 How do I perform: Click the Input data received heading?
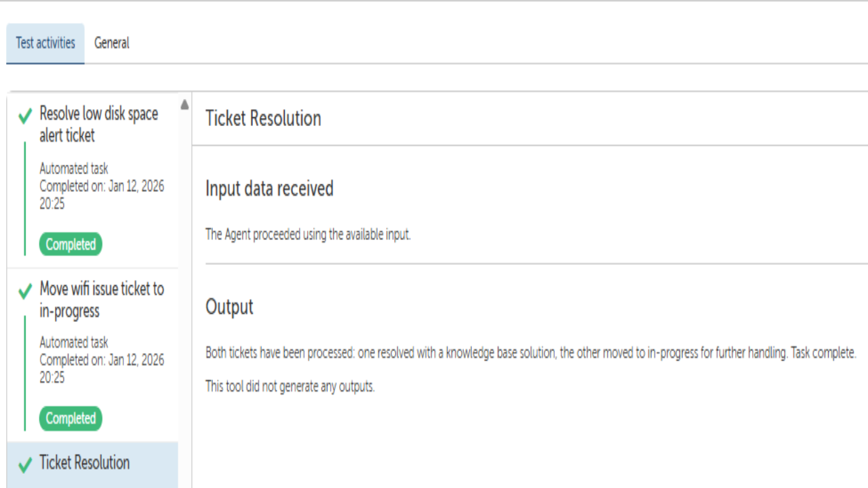coord(269,188)
